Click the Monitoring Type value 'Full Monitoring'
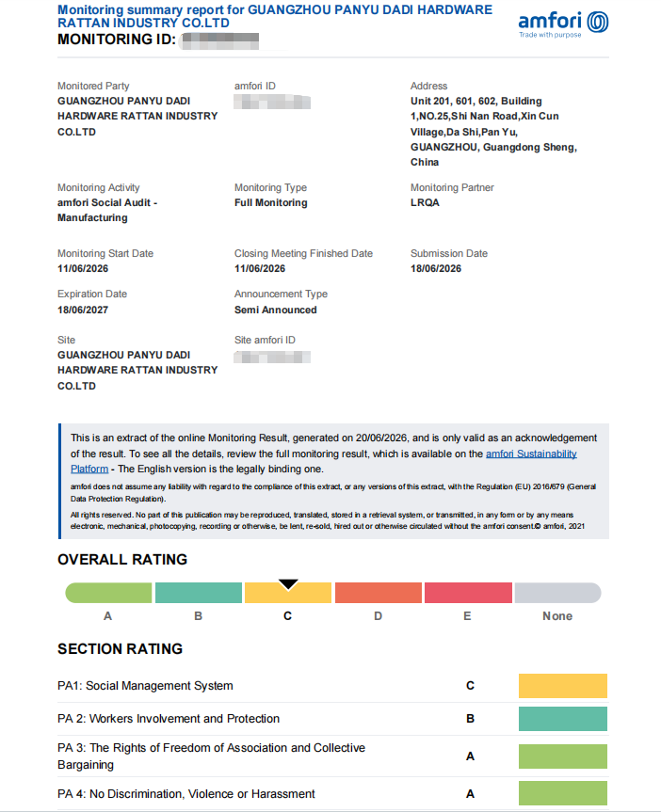Viewport: 661px width, 812px height. 270,202
